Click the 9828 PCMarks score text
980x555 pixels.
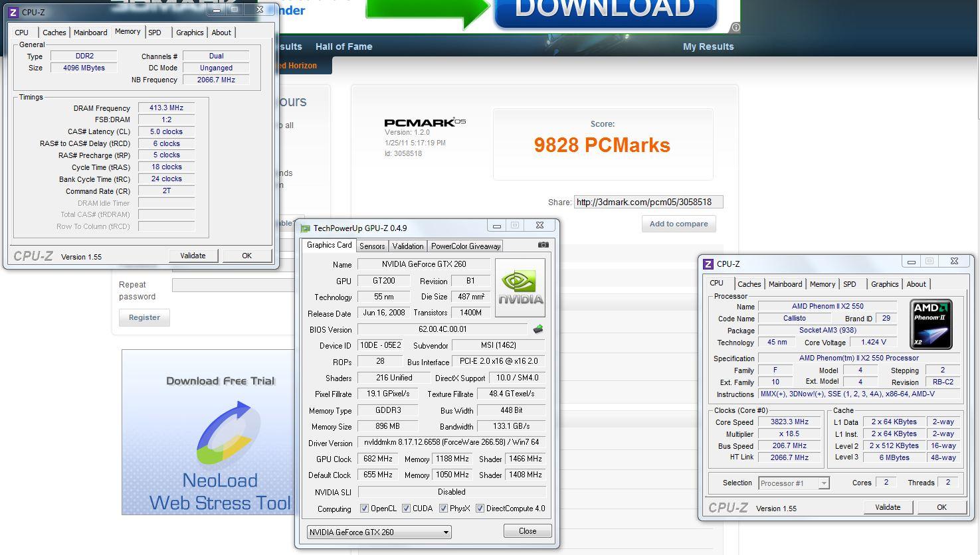point(602,145)
